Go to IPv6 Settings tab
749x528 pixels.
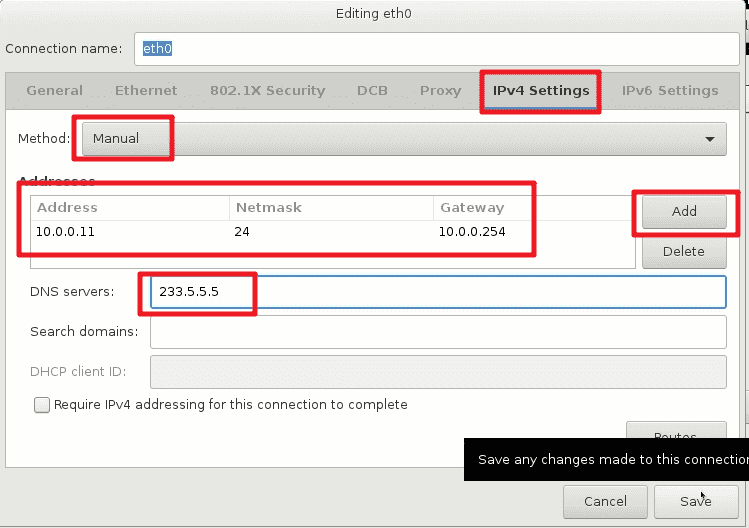coord(670,90)
